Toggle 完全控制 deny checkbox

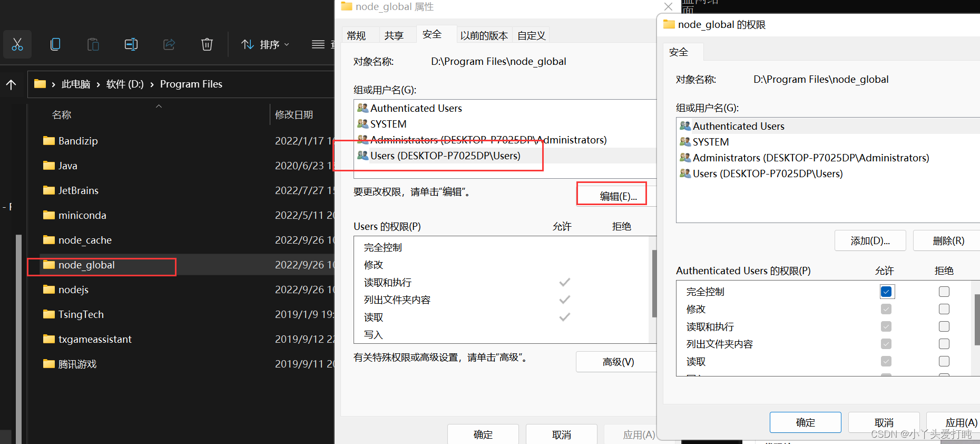click(944, 292)
